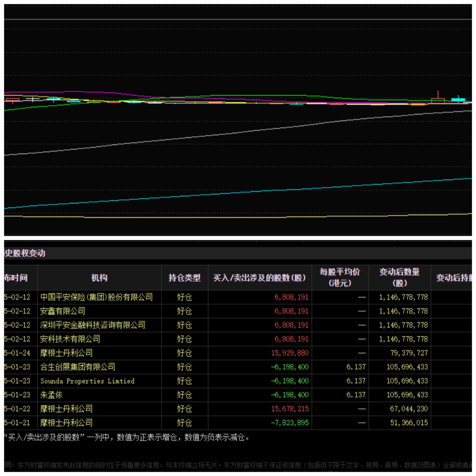Click 买入/卖出涉及的股数 column header
Viewport: 476px width, 476px height.
[259, 278]
